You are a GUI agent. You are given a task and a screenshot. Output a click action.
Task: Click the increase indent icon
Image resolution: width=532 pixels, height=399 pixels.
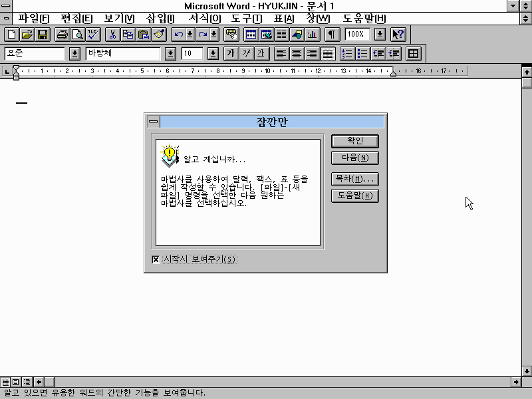pyautogui.click(x=394, y=54)
